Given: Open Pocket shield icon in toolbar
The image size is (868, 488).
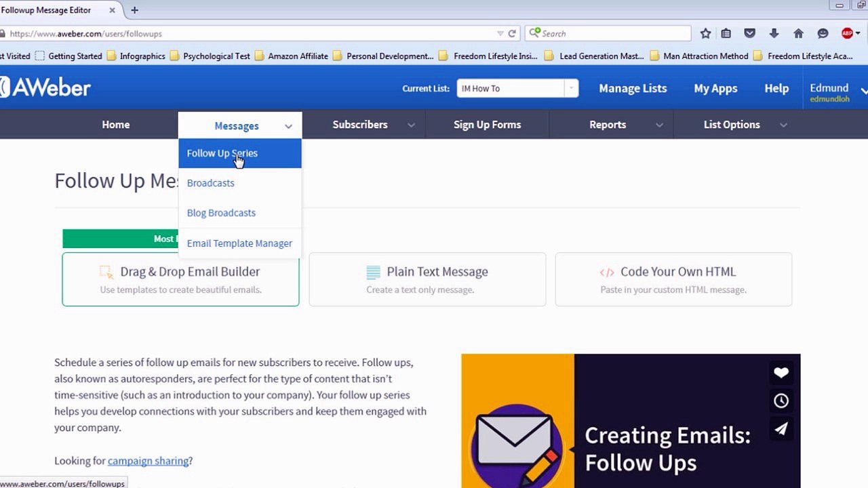Looking at the screenshot, I should [x=749, y=33].
